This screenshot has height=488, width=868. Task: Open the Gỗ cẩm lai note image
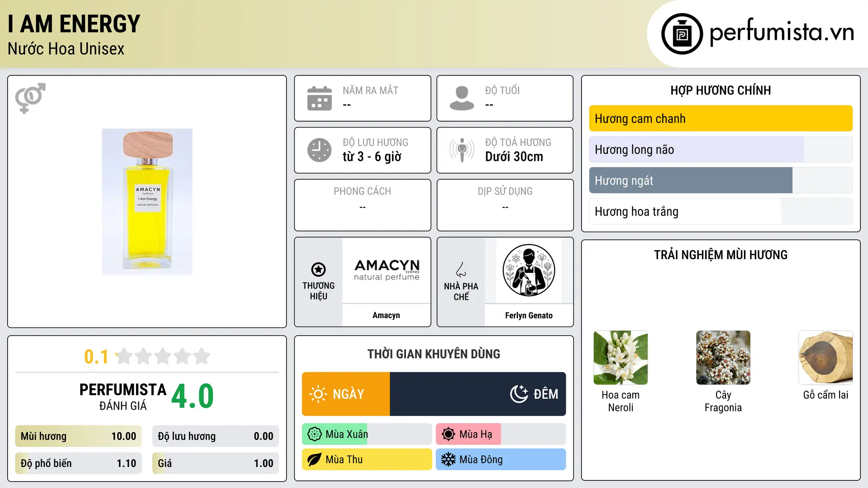(x=826, y=358)
